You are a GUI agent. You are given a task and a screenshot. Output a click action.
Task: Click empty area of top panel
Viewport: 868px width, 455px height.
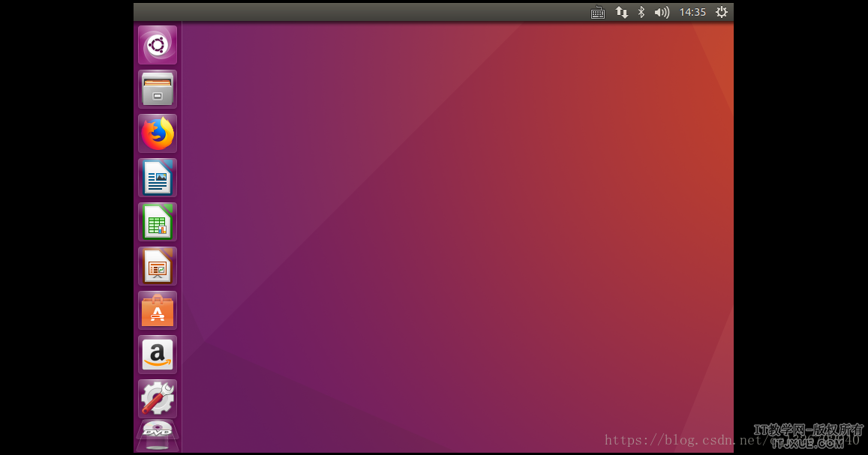click(x=360, y=12)
